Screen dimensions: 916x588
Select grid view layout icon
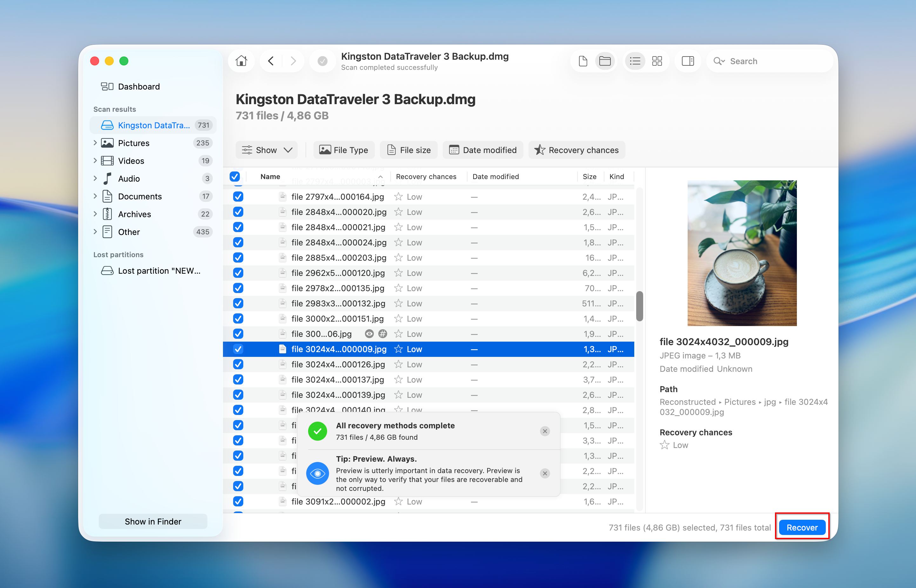[657, 61]
